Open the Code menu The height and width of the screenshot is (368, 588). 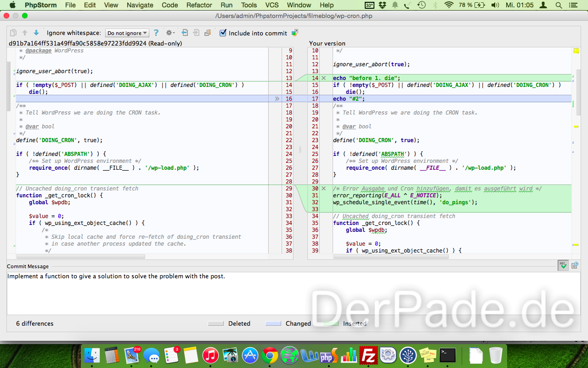coord(170,5)
